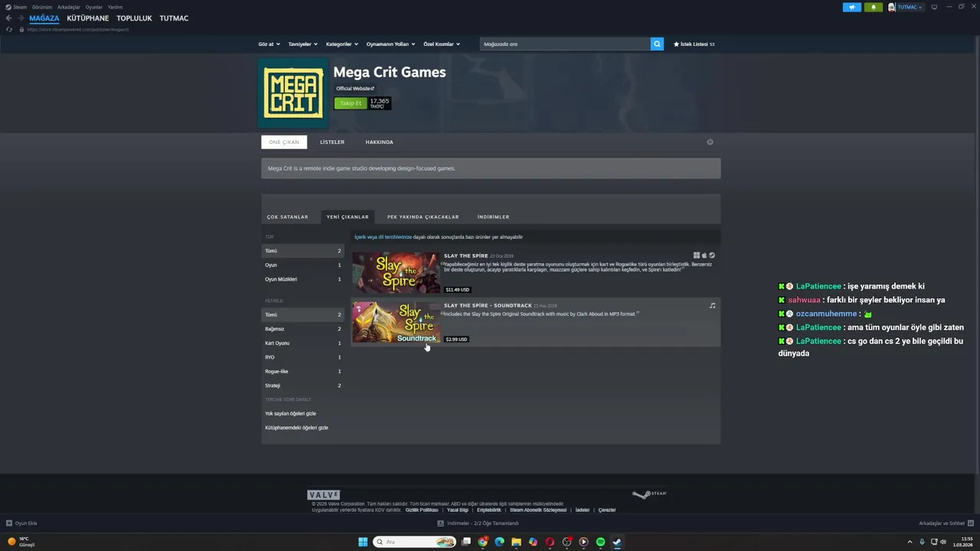Open the Slay the Spire game thumbnail
Image resolution: width=980 pixels, height=551 pixels.
(x=396, y=272)
